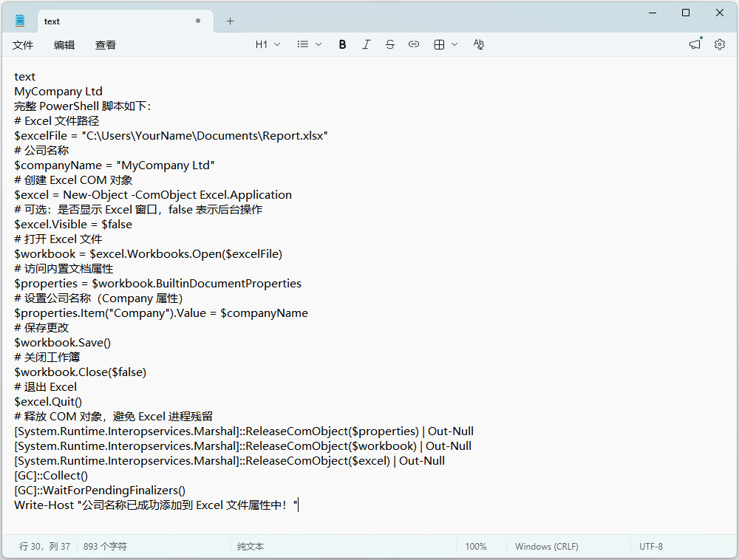Viewport: 739px width, 560px height.
Task: Select the text tab
Action: point(126,21)
